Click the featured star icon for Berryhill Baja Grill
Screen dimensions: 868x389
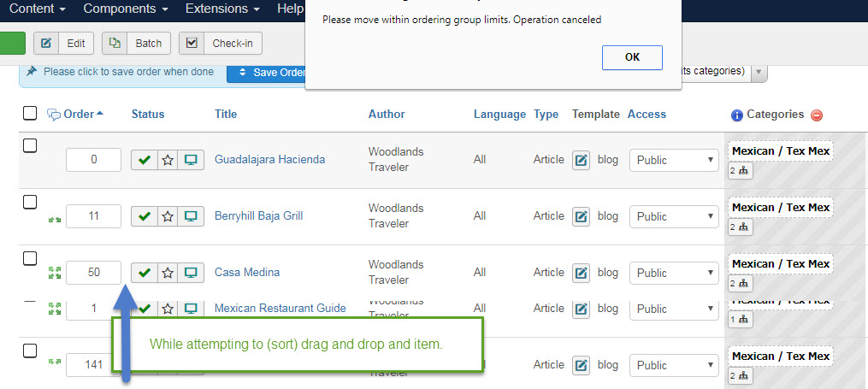[x=168, y=216]
